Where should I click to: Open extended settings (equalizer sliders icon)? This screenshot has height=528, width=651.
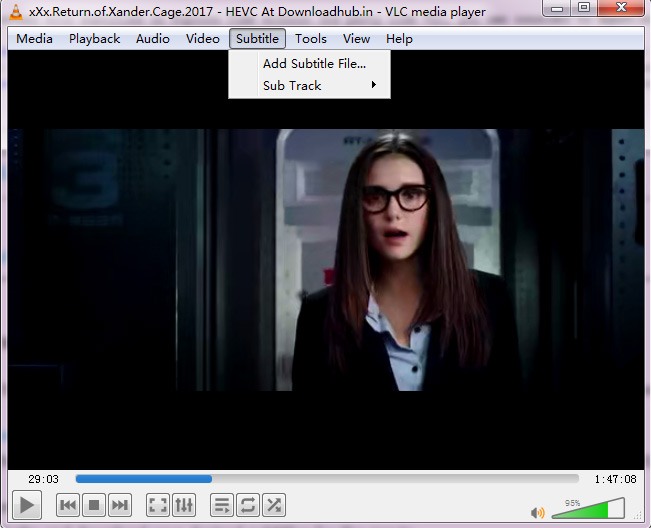pos(184,505)
